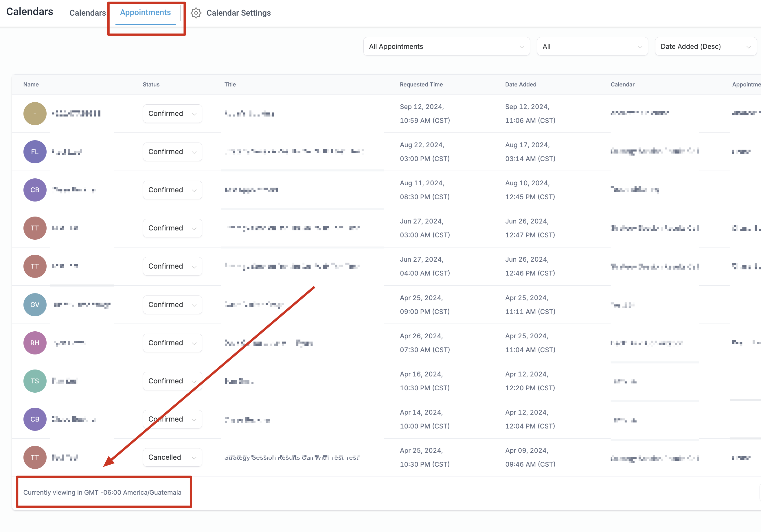The image size is (761, 532).
Task: Click the CB avatar for Aug 11 appointment
Action: [x=35, y=190]
